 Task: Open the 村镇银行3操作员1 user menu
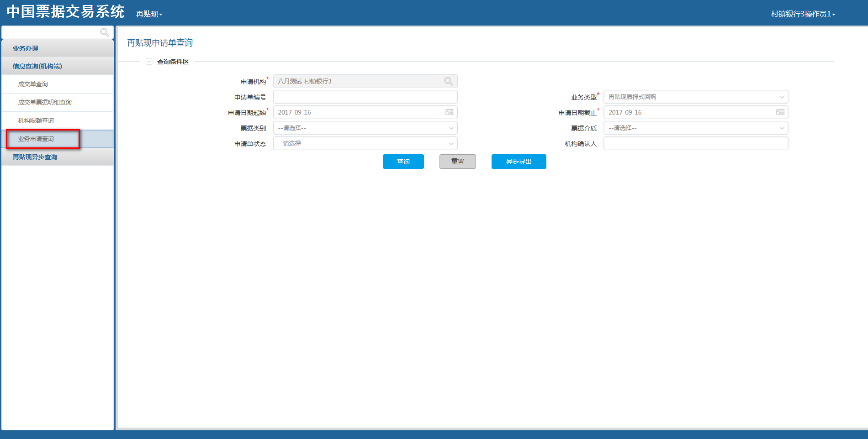pyautogui.click(x=803, y=14)
